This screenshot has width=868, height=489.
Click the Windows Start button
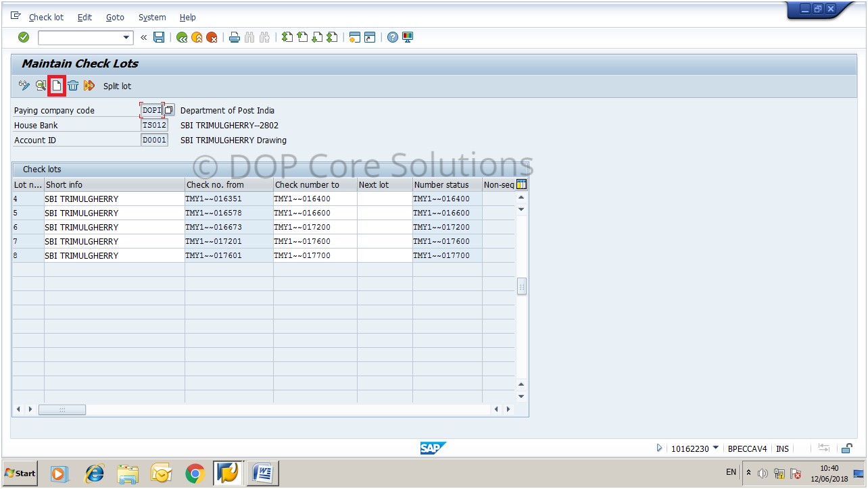click(20, 473)
